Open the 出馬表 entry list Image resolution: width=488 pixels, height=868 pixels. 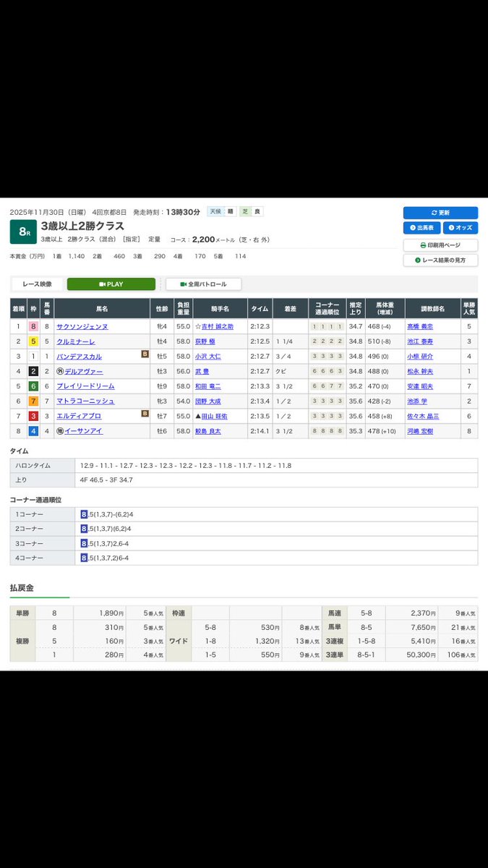tap(421, 228)
